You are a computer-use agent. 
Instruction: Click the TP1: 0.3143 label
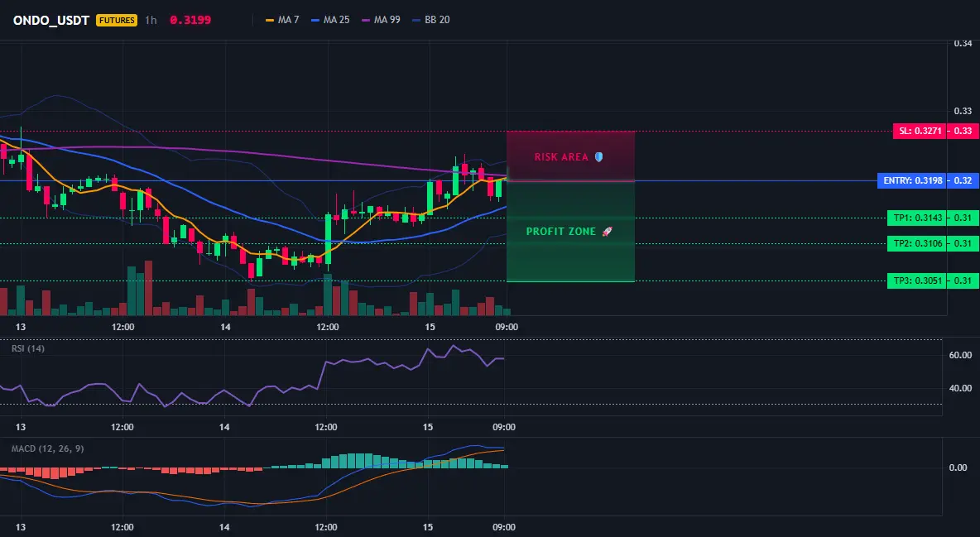pyautogui.click(x=915, y=218)
